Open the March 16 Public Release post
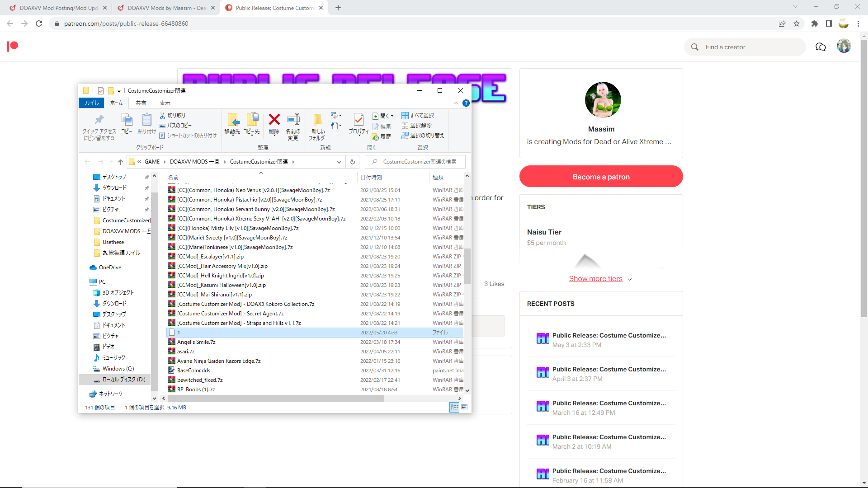Viewport: 868px width, 488px height. 601,408
